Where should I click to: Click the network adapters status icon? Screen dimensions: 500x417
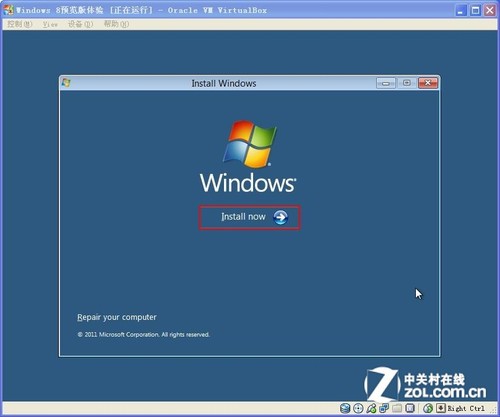(x=384, y=408)
